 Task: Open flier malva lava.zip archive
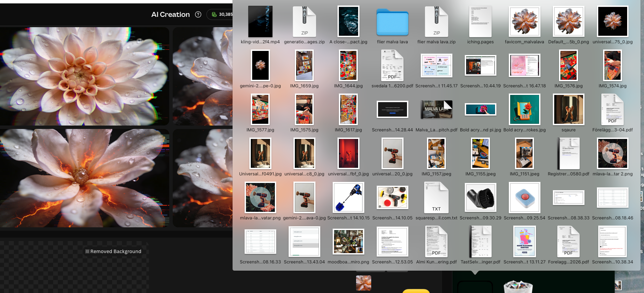point(437,21)
